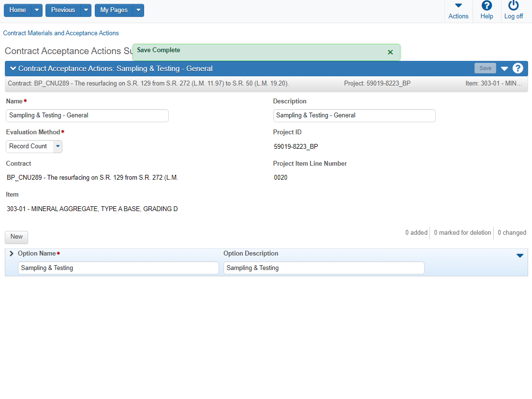This screenshot has width=532, height=399.
Task: Click the Home button
Action: (18, 10)
